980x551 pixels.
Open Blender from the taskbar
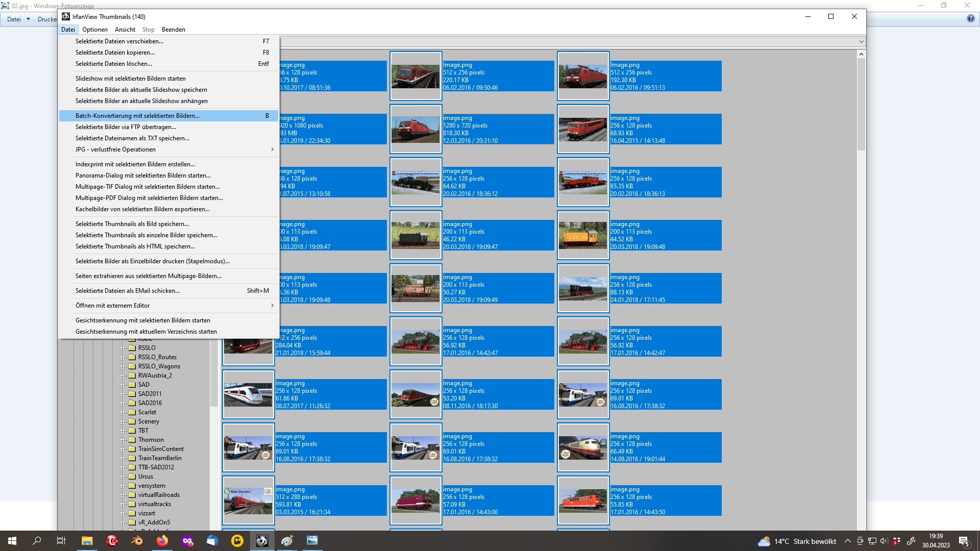[x=137, y=541]
